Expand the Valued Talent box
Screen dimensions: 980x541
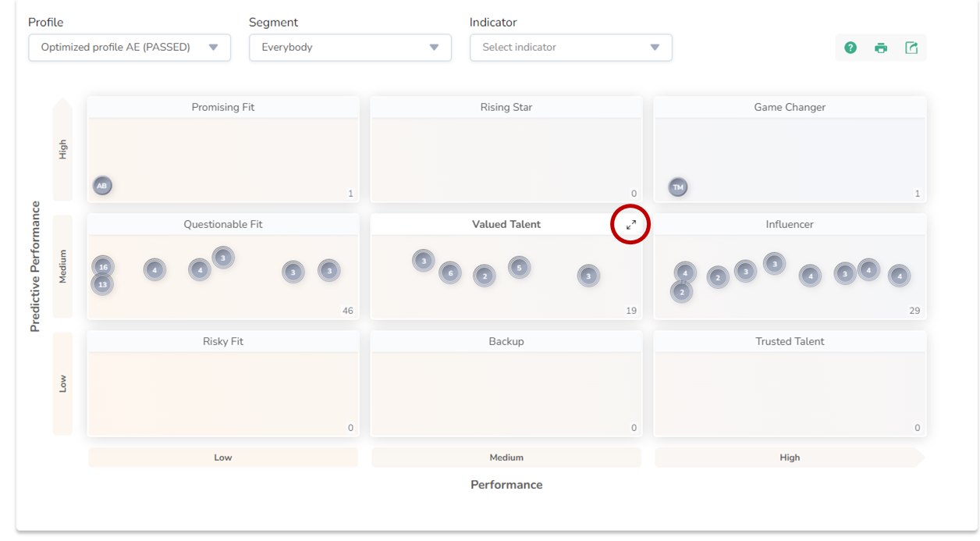coord(631,225)
